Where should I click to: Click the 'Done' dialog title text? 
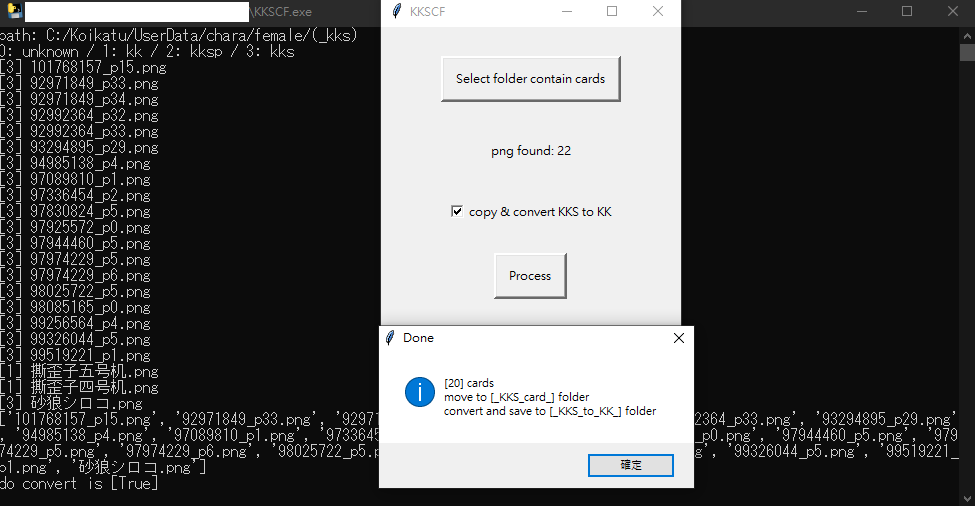tap(418, 338)
